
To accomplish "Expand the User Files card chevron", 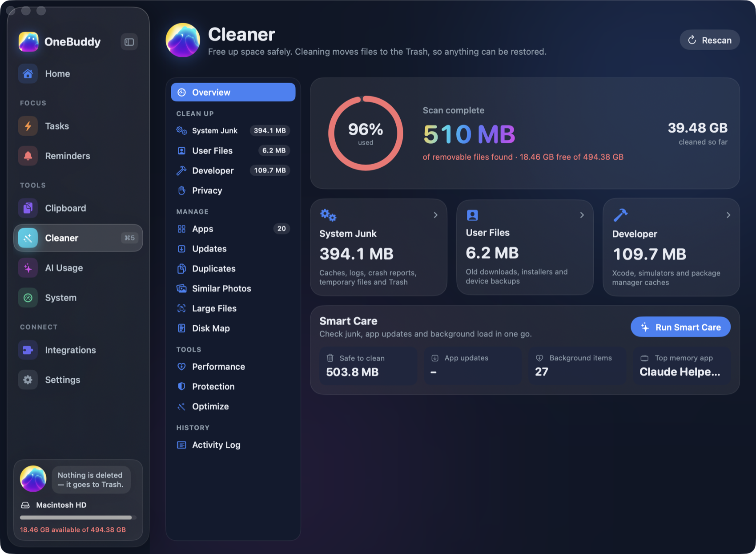I will (582, 215).
